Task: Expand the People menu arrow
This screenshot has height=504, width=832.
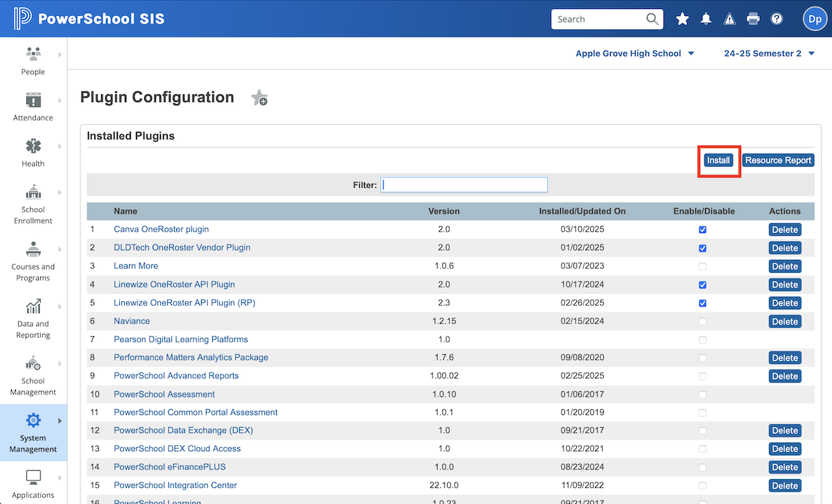Action: [60, 54]
